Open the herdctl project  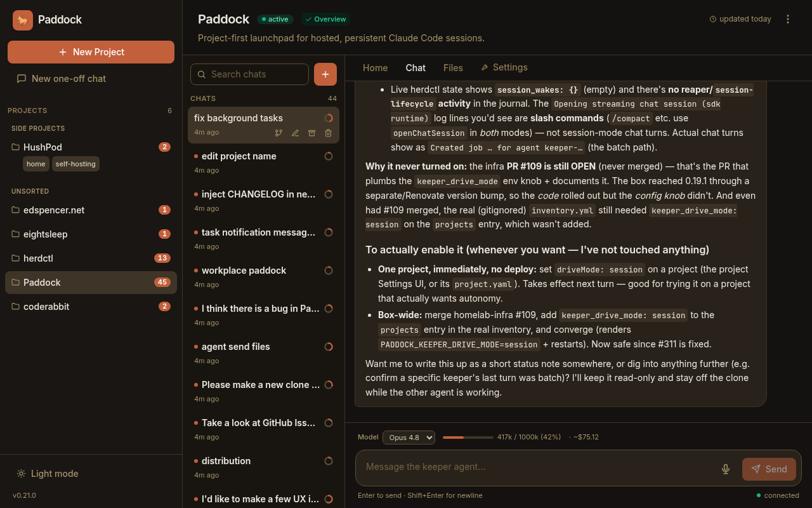click(x=91, y=258)
